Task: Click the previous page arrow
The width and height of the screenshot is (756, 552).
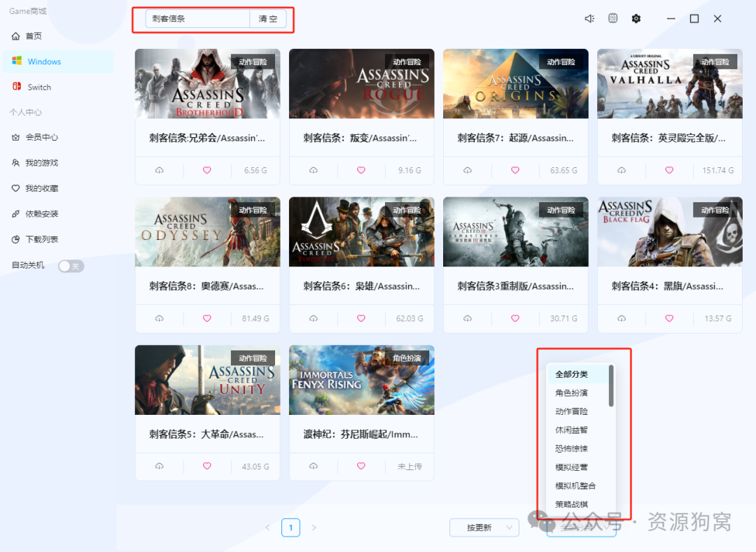Action: tap(267, 528)
